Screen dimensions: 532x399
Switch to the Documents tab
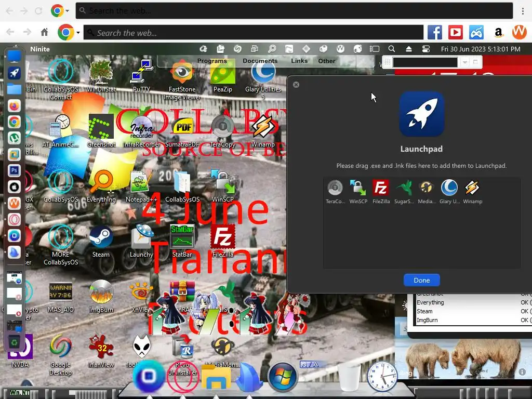tap(260, 61)
